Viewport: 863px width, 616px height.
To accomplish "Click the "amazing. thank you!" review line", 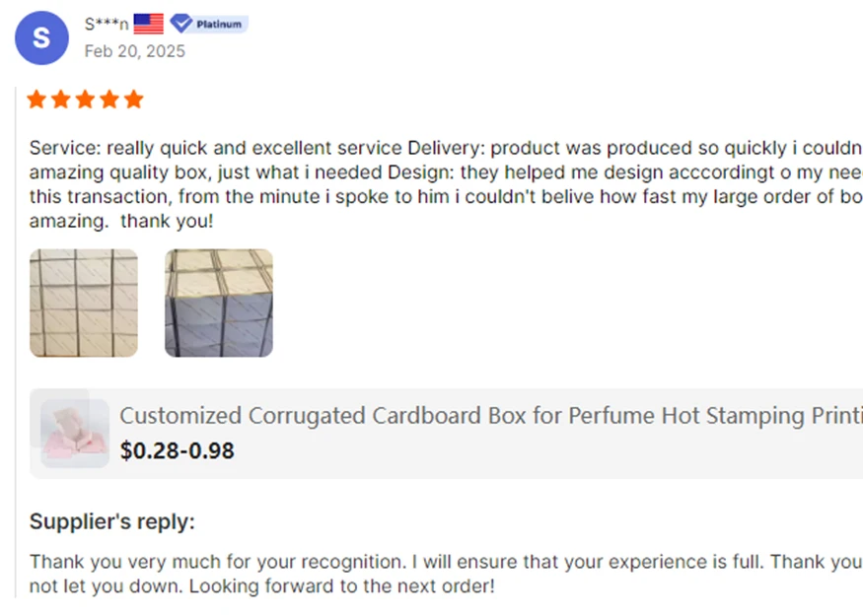I will 121,221.
